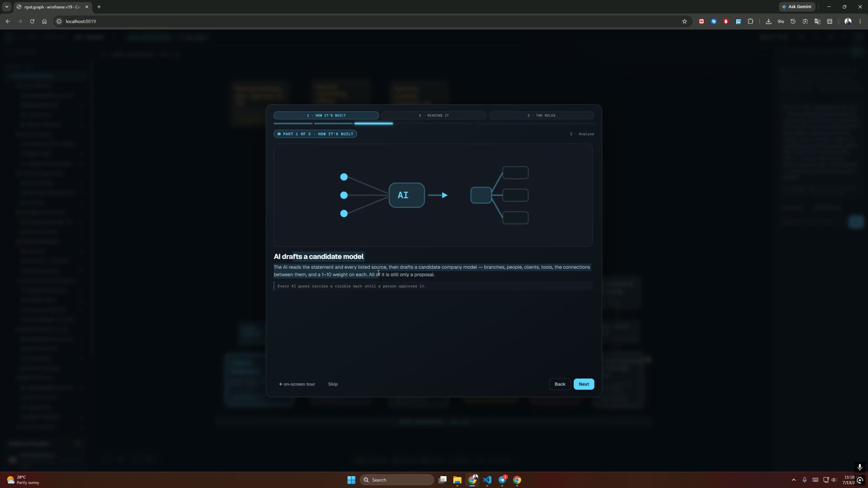Click the AI box in the diagram

click(406, 195)
